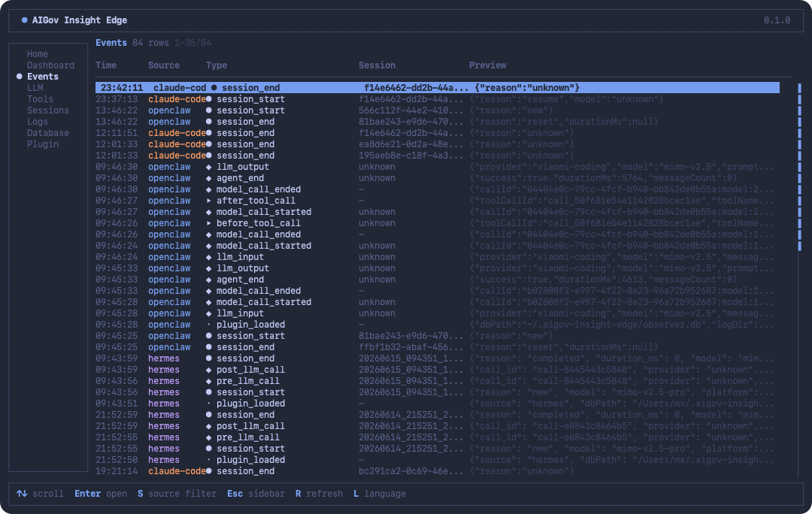Screen dimensions: 812x514
Task: Click the triangle icon beside before_tool_call
Action: [209, 224]
